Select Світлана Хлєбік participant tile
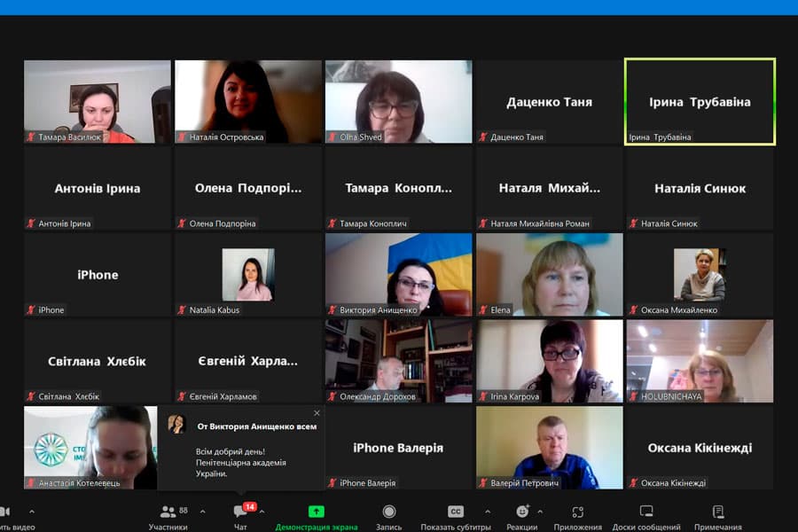 98,361
